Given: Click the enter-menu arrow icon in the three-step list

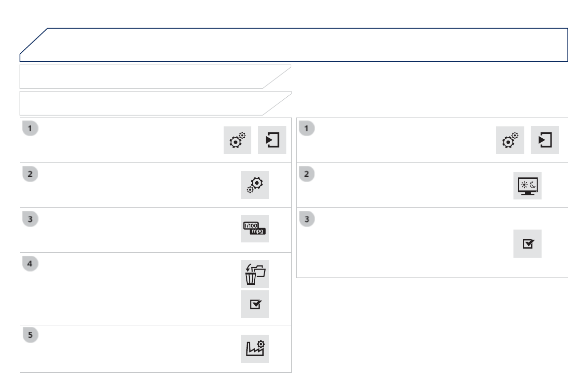Looking at the screenshot, I should coord(545,140).
